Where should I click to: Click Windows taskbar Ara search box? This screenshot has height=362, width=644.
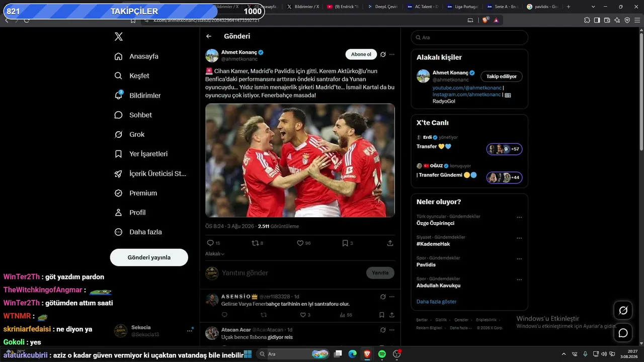coord(293,354)
